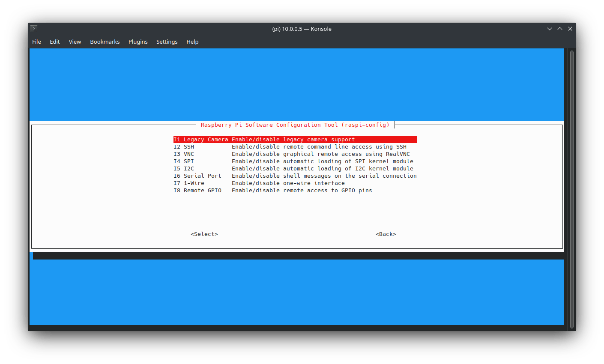The height and width of the screenshot is (364, 604).
Task: Open the File menu
Action: pyautogui.click(x=36, y=42)
